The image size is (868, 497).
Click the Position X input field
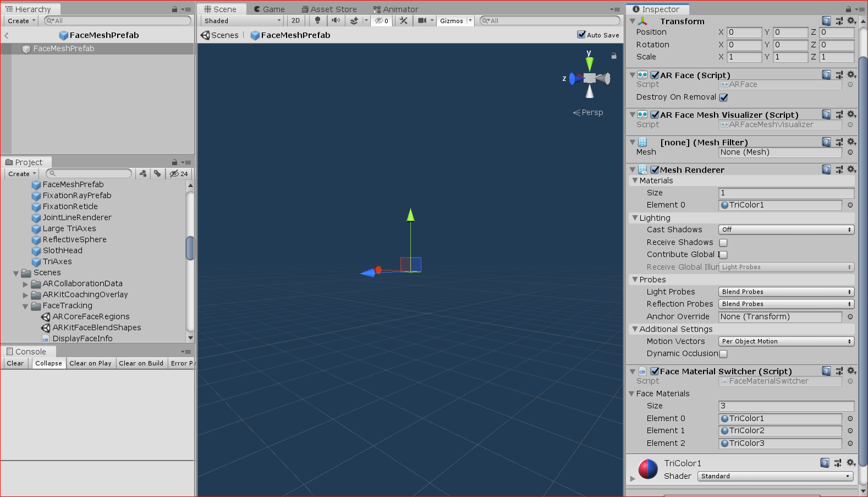pyautogui.click(x=744, y=32)
